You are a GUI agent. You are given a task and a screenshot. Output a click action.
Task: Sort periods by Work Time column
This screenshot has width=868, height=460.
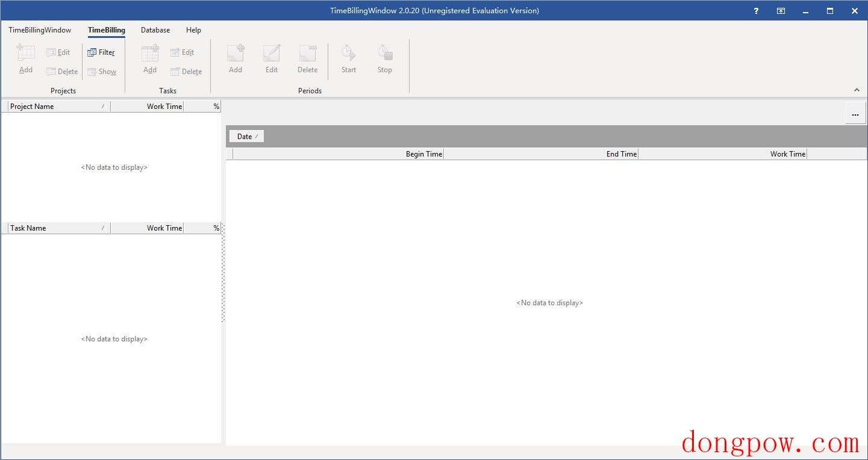click(722, 154)
